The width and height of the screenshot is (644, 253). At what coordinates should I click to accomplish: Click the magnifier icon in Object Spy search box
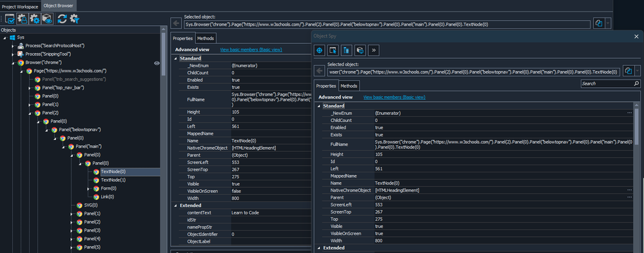(636, 83)
